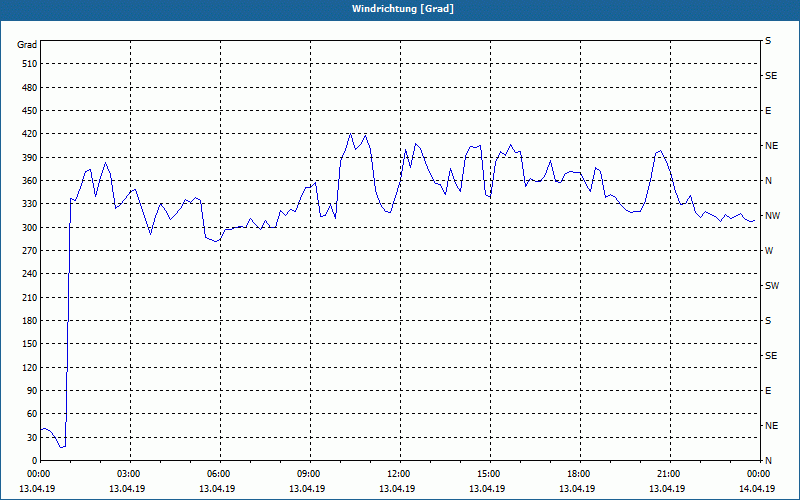The height and width of the screenshot is (500, 800).
Task: Select the 270 degree axis label
Action: (30, 251)
